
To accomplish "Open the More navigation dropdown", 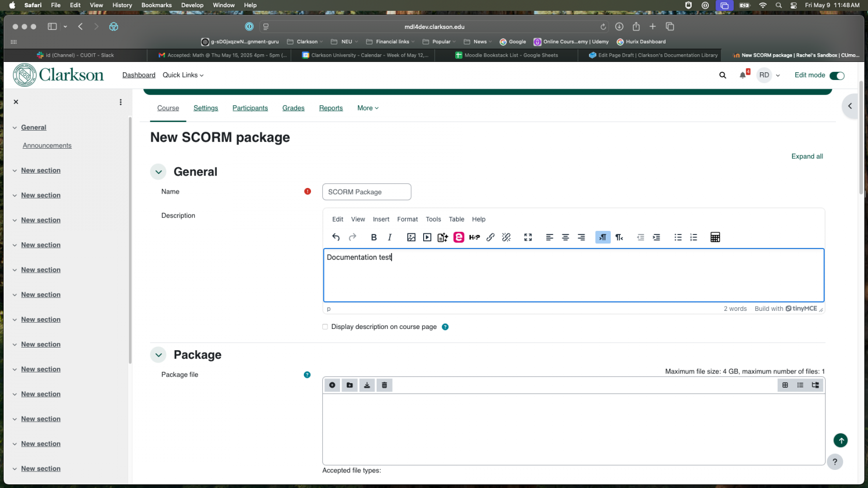I will pos(368,108).
